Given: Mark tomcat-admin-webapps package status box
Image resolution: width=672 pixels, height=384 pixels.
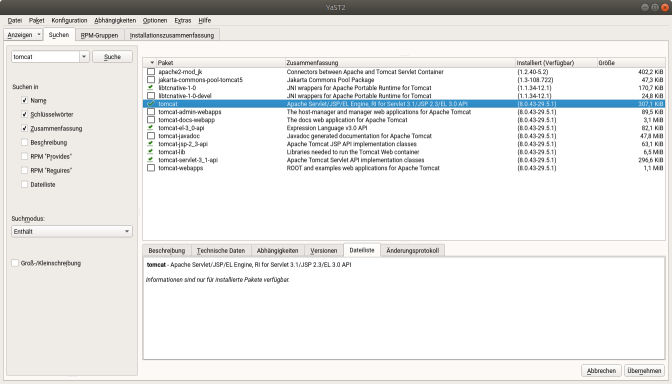Looking at the screenshot, I should point(150,111).
